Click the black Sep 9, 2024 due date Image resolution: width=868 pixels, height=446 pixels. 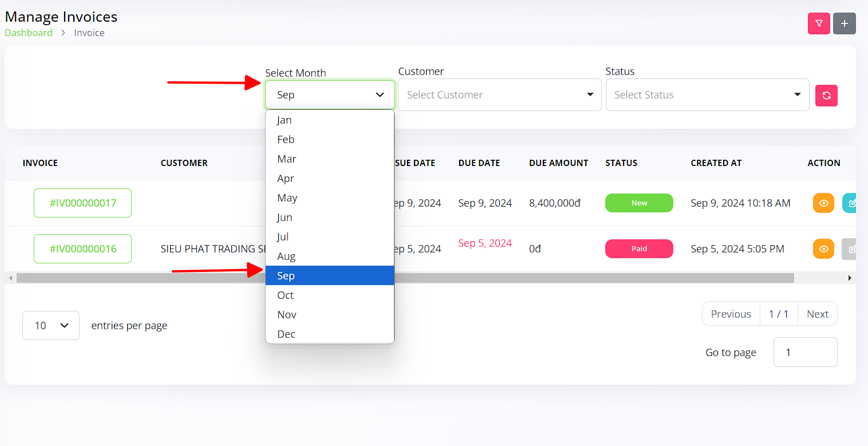tap(485, 203)
